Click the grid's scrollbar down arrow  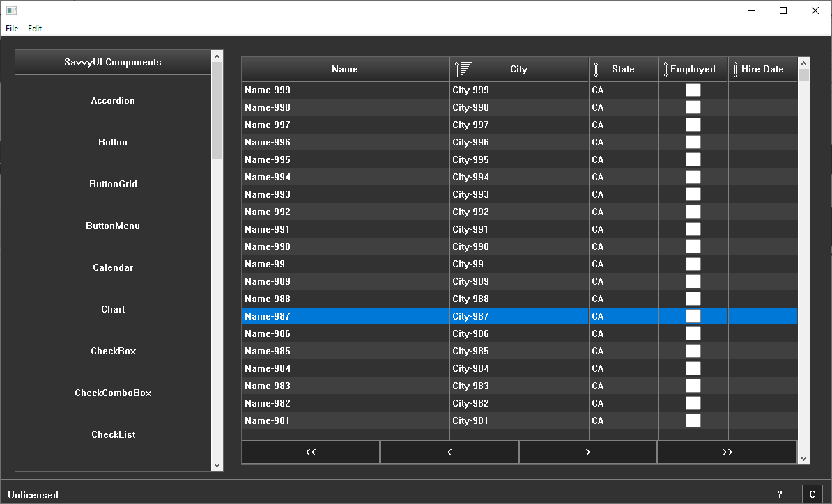click(804, 458)
